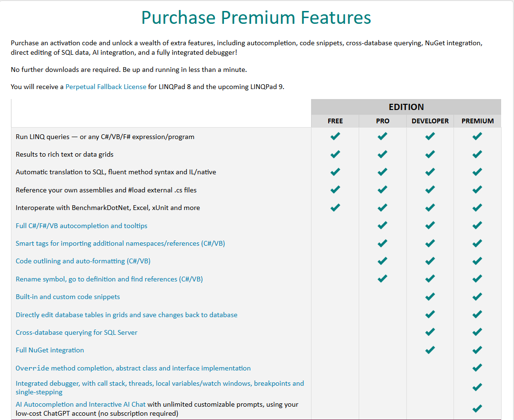Open 'Directly edit database tables in grids' link

126,315
